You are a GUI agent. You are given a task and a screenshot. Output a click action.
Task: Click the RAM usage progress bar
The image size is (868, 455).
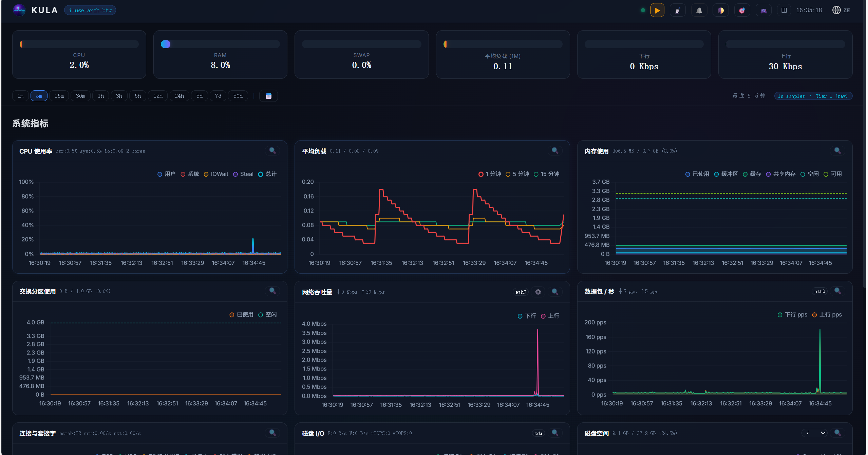pyautogui.click(x=220, y=44)
